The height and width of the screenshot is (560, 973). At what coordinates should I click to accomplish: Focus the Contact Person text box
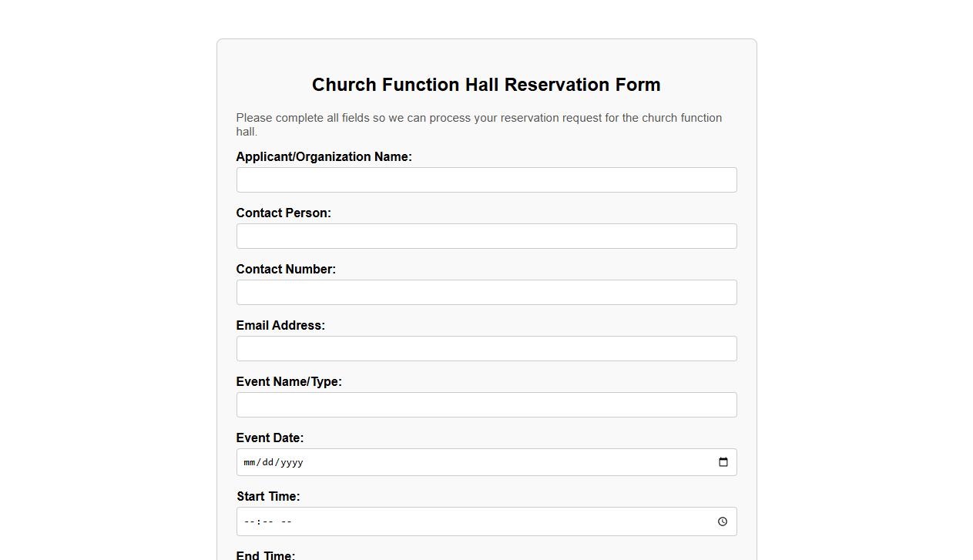pos(486,236)
